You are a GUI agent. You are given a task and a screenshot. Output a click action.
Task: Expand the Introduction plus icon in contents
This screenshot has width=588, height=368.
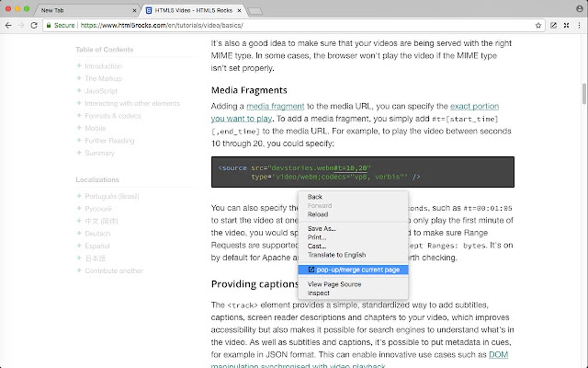[x=79, y=66]
